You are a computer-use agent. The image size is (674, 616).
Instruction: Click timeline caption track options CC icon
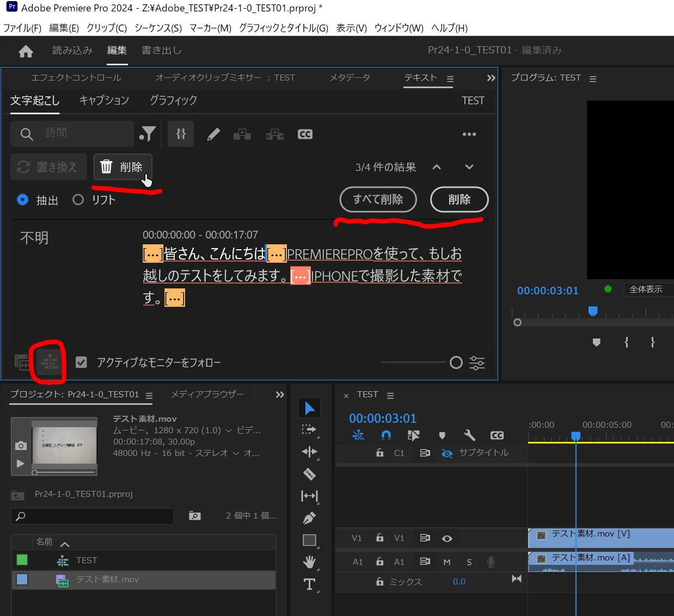(497, 435)
